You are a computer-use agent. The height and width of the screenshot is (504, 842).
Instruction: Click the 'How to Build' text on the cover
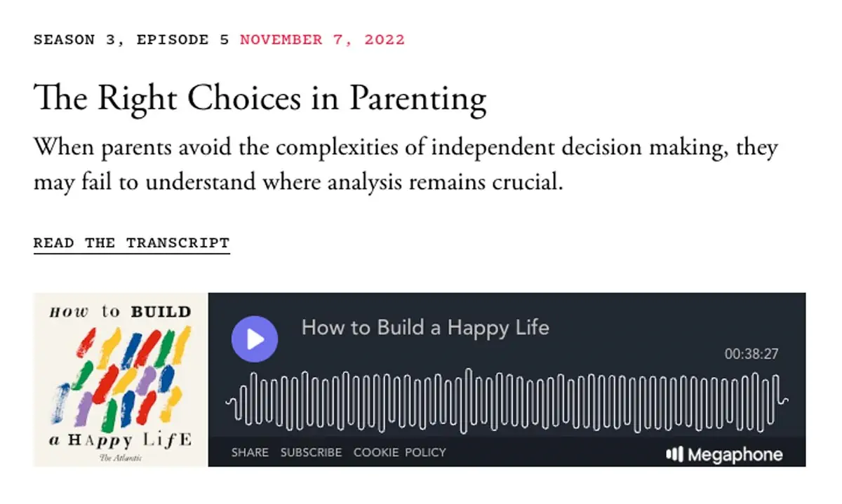[120, 312]
